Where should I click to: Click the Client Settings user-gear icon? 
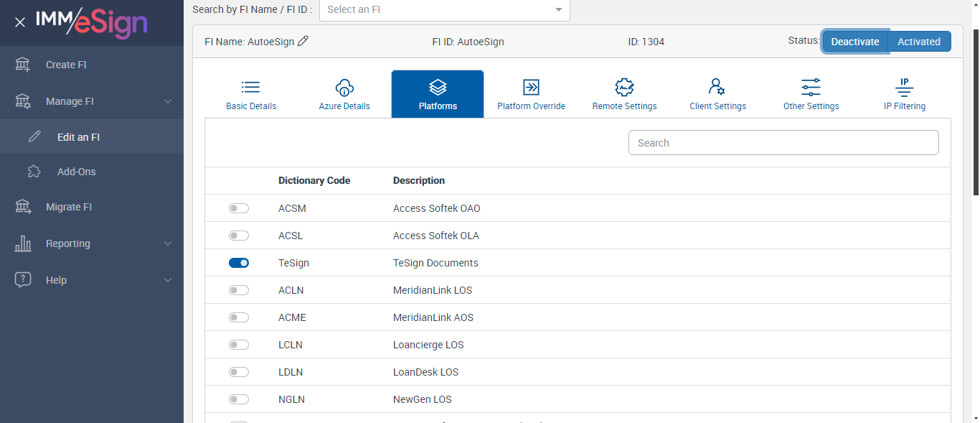pos(717,88)
